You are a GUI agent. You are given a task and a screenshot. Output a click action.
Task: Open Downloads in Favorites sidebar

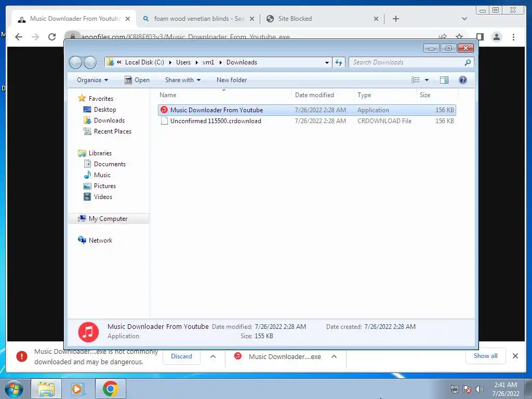[x=109, y=121]
